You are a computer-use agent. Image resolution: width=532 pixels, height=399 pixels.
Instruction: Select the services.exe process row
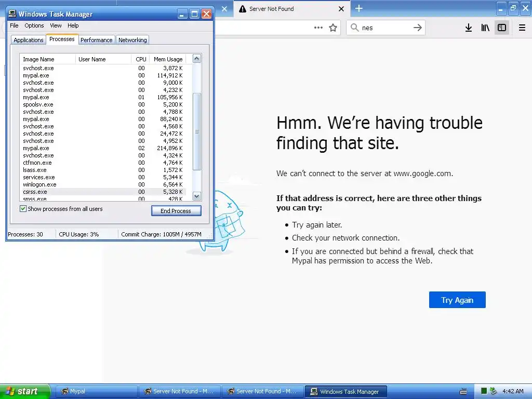click(x=103, y=177)
